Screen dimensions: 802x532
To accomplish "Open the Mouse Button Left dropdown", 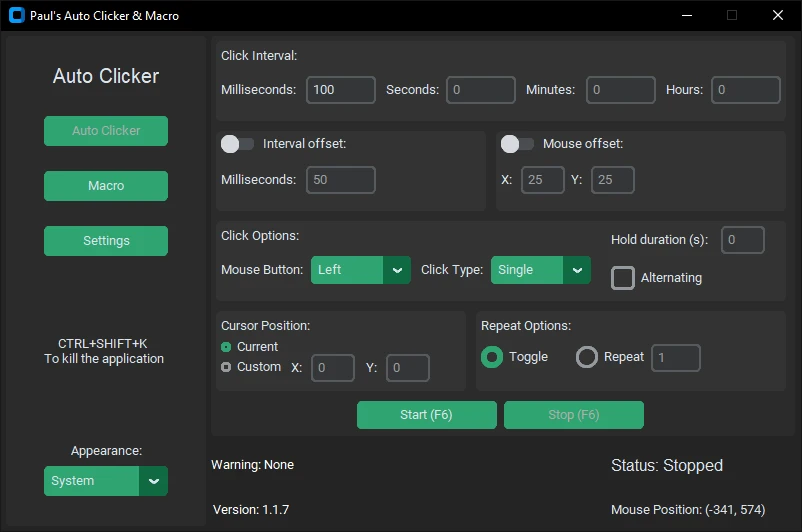I will pyautogui.click(x=361, y=270).
